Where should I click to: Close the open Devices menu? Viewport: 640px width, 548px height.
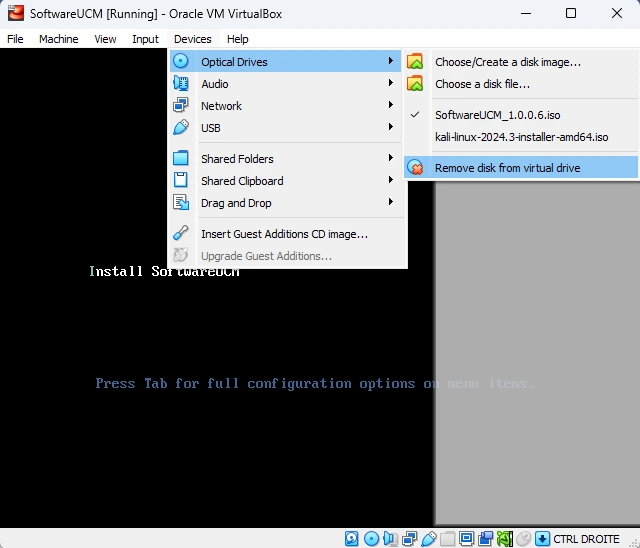(193, 39)
